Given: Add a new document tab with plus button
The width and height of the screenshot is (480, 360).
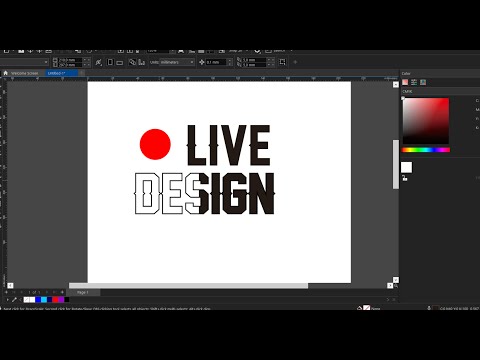Looking at the screenshot, I should 82,73.
